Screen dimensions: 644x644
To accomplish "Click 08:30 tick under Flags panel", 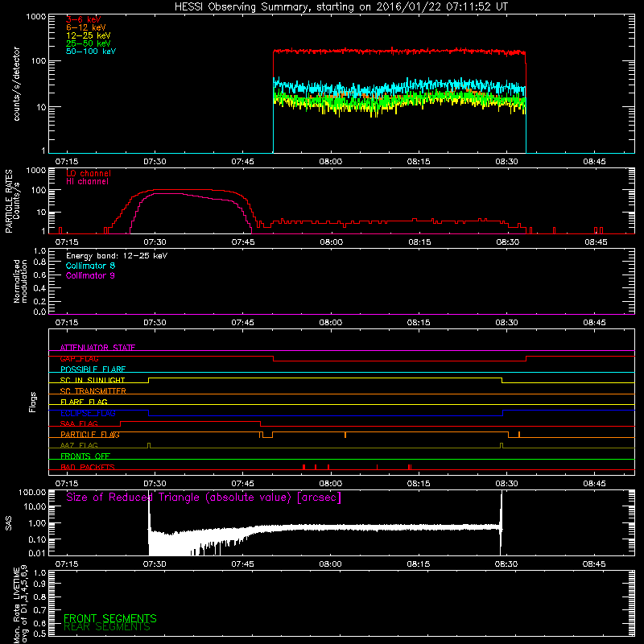I will [x=506, y=484].
